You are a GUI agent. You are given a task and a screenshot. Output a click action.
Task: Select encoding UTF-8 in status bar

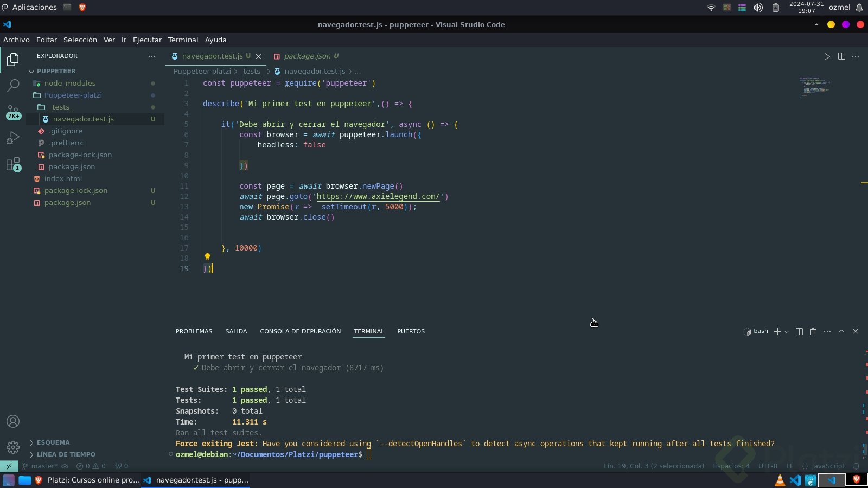click(x=768, y=466)
